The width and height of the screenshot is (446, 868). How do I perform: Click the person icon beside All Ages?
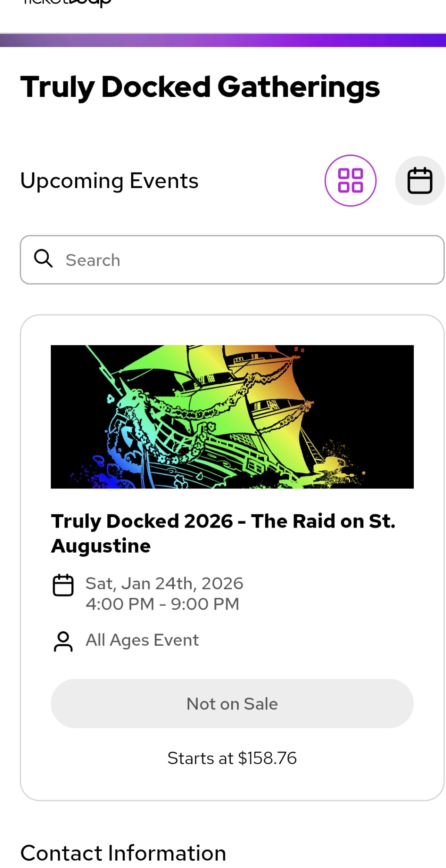[63, 641]
